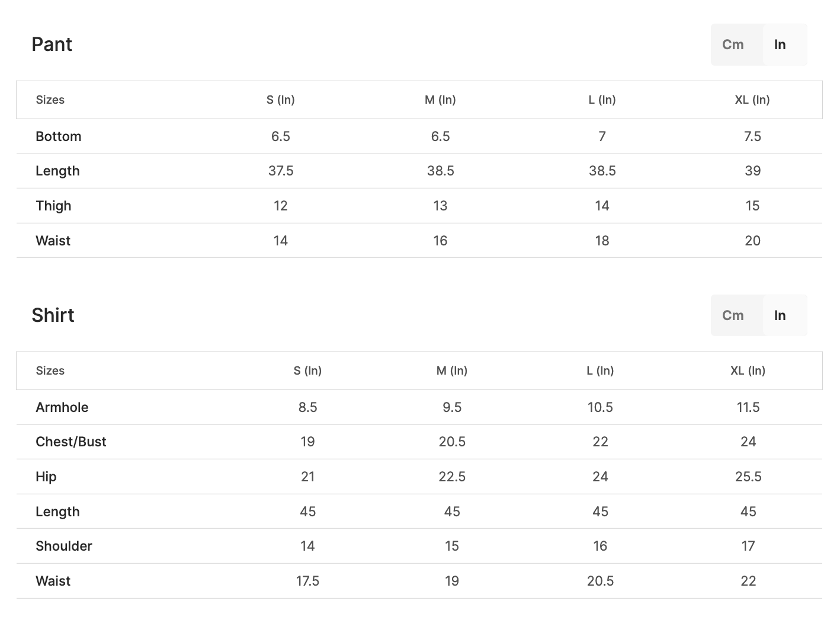Viewport: 840px width, 639px height.
Task: Select the Chest/Bust row label
Action: coord(70,442)
